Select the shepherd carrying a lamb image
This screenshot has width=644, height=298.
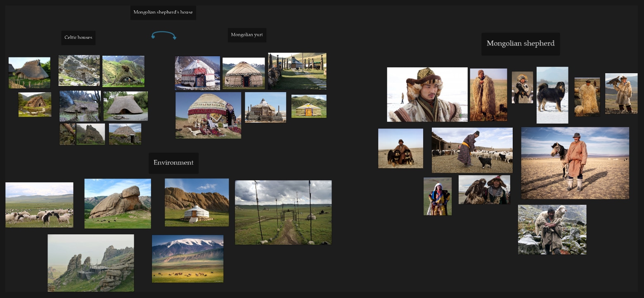tap(552, 229)
